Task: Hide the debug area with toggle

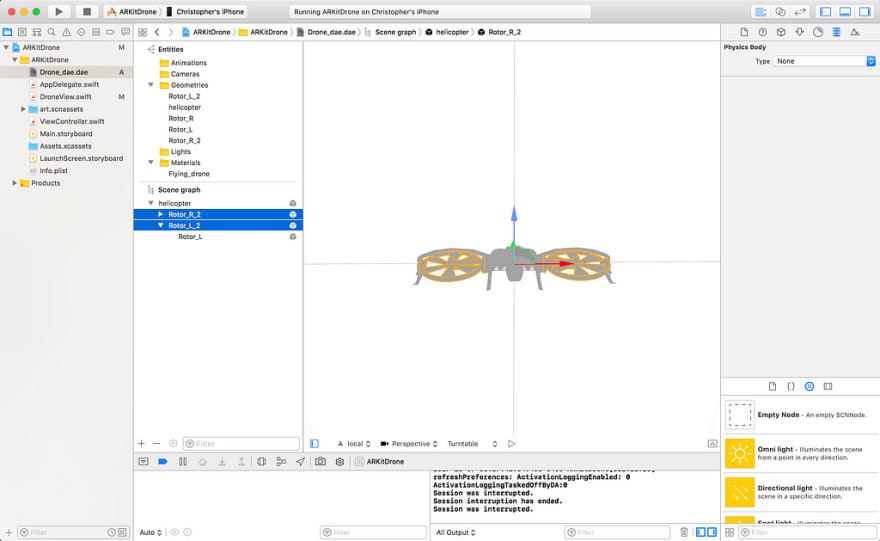Action: pyautogui.click(x=144, y=461)
